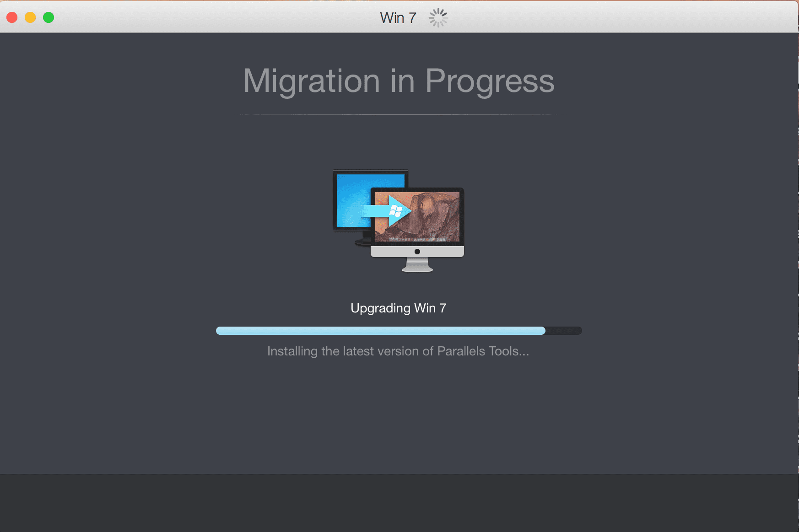Click the "Migration in Progress" heading
This screenshot has width=799, height=532.
click(399, 81)
